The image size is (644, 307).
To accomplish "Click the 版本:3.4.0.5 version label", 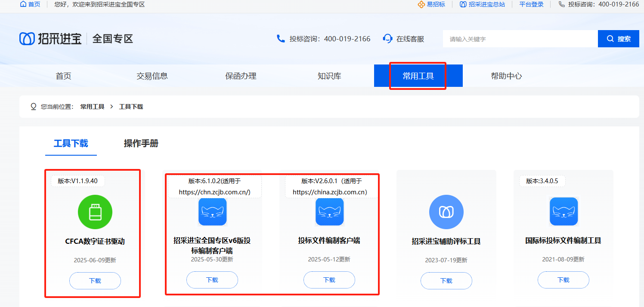I will pos(542,181).
